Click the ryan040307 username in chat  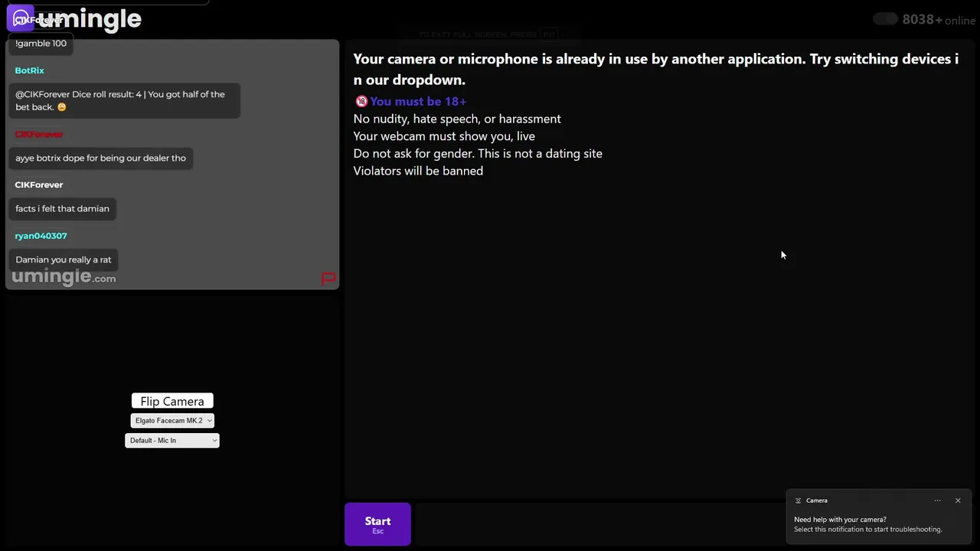(x=41, y=236)
